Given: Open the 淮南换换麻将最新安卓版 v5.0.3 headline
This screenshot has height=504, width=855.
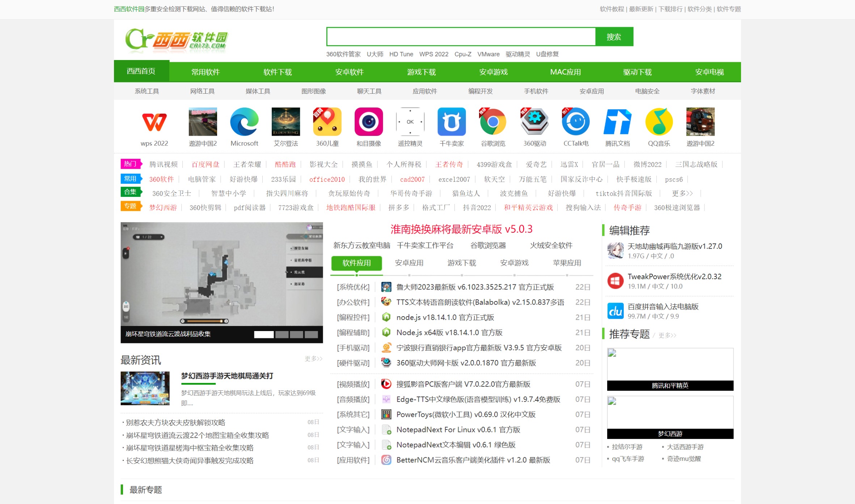Looking at the screenshot, I should (461, 229).
